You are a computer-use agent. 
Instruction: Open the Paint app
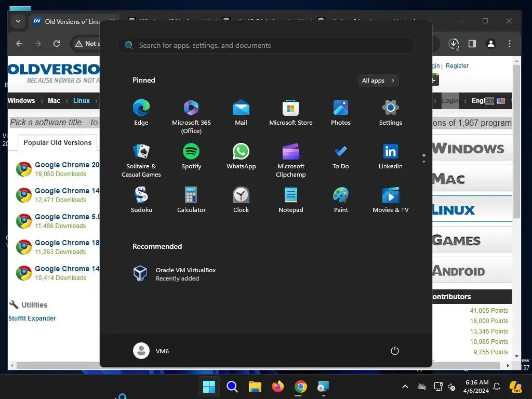[x=341, y=200]
